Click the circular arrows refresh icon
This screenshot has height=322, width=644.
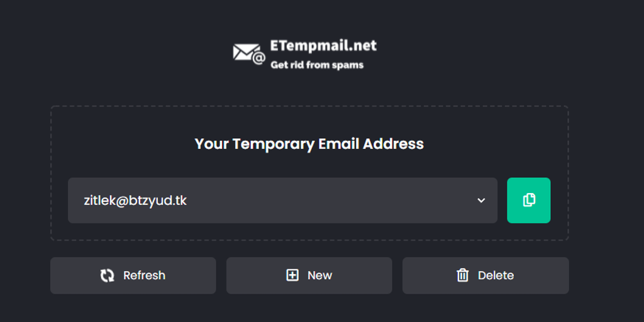[108, 275]
